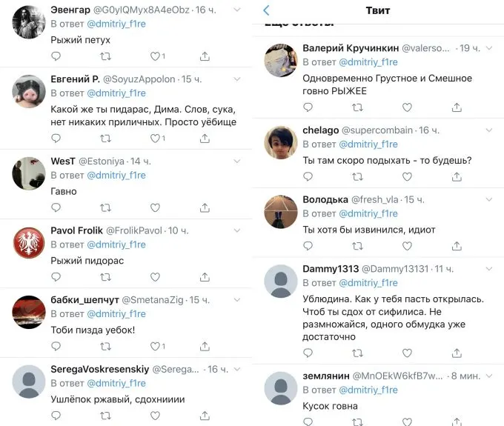Image resolution: width=504 pixels, height=426 pixels.
Task: View chelago's profile picture
Action: pyautogui.click(x=282, y=142)
